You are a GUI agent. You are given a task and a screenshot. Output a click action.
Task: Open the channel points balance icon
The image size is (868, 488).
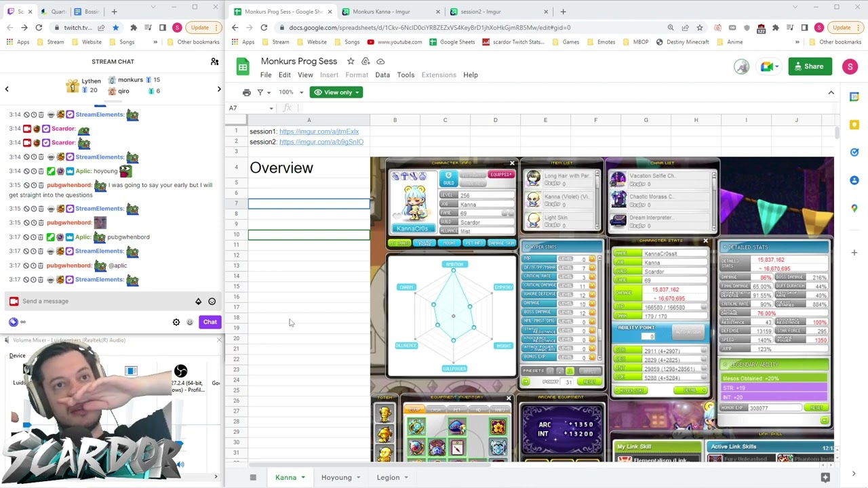click(x=14, y=322)
